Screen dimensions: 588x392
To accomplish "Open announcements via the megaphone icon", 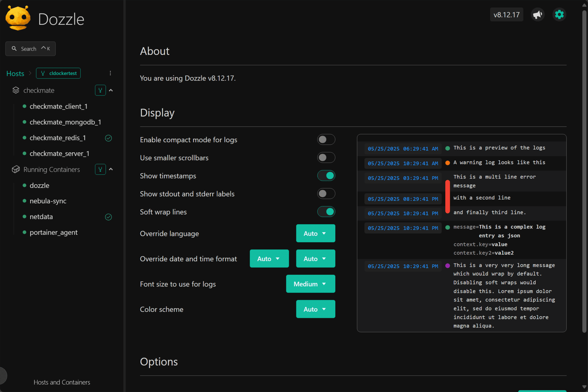I will (537, 14).
